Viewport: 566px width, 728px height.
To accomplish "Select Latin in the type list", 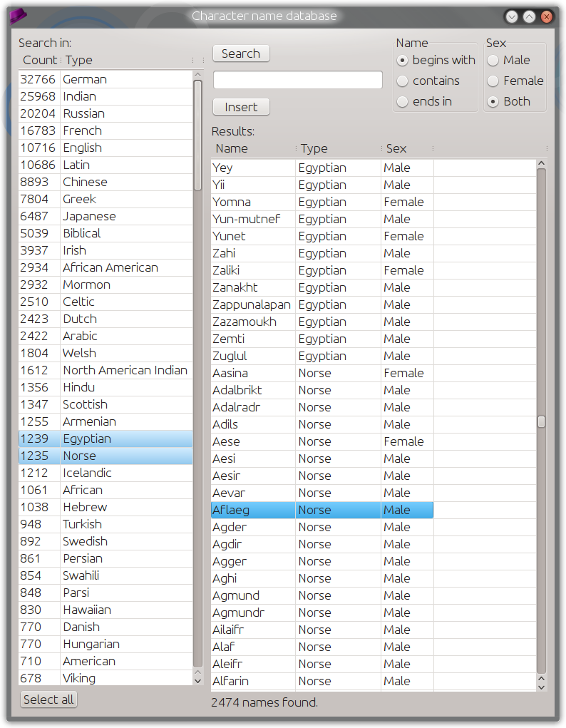I will click(106, 165).
